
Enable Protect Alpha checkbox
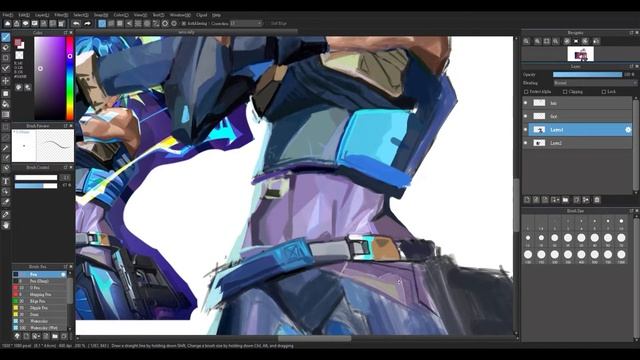point(526,92)
